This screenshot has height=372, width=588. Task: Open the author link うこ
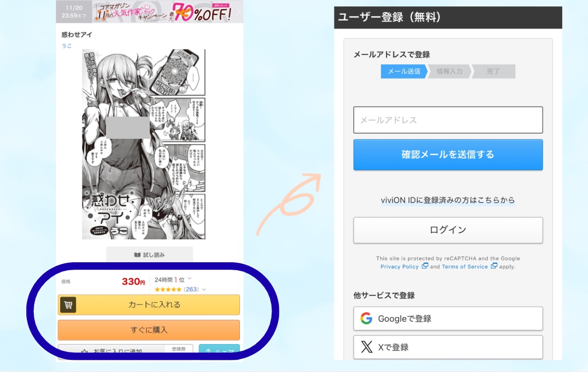[66, 46]
